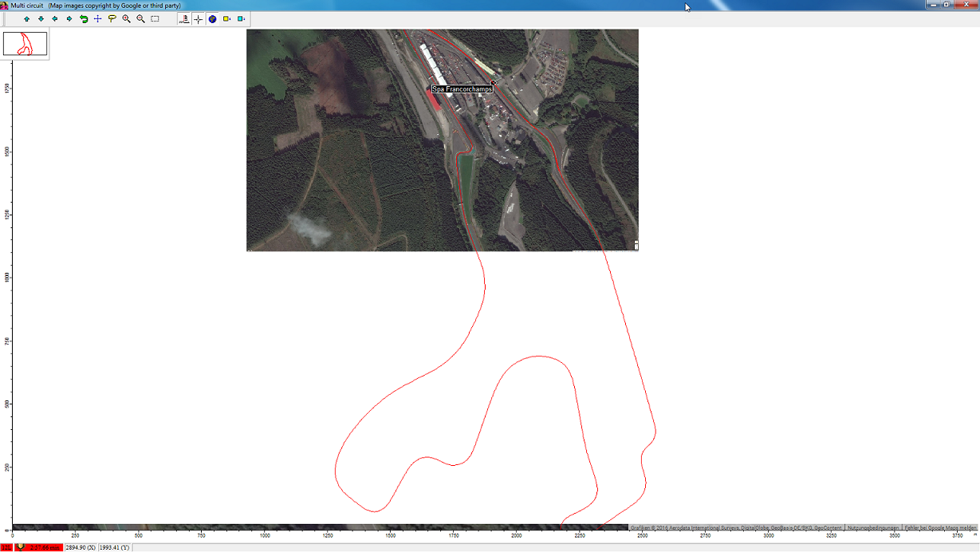Image resolution: width=980 pixels, height=552 pixels.
Task: Pan the map left with arrow icon
Action: [x=55, y=19]
